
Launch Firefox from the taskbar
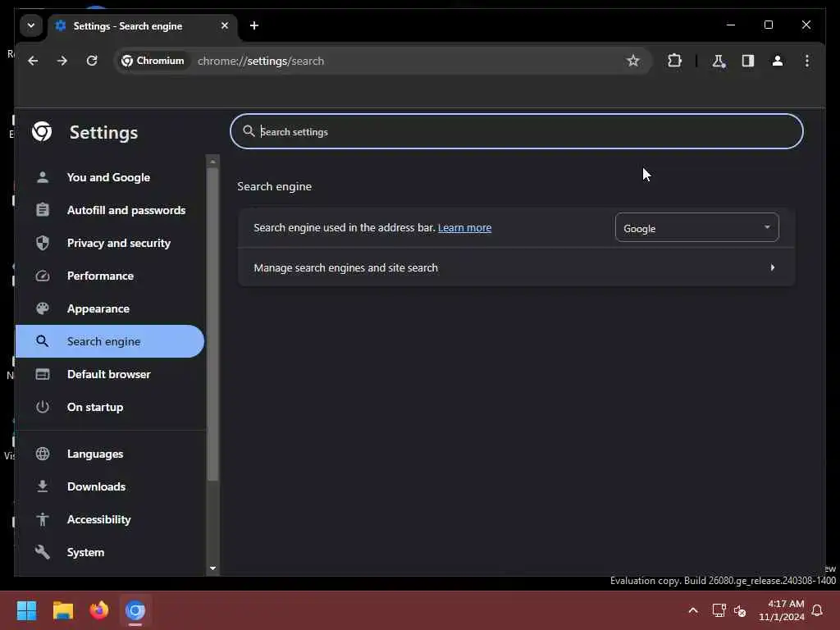[x=99, y=610]
